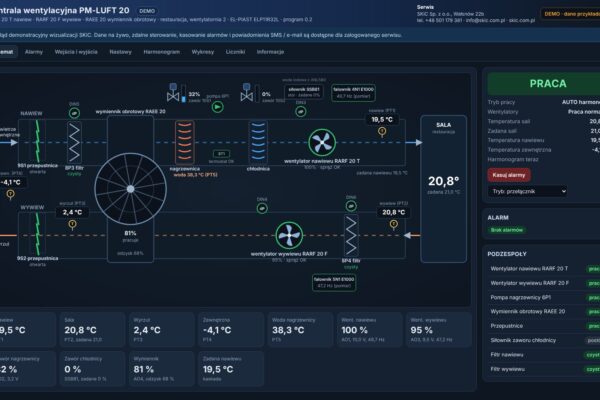This screenshot has height=400, width=600.
Task: Click the nagrzewnica heater coil icon
Action: (x=184, y=142)
